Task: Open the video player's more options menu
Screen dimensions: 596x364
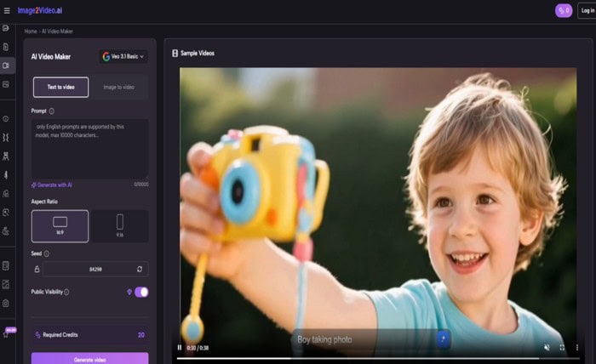Action: [577, 347]
